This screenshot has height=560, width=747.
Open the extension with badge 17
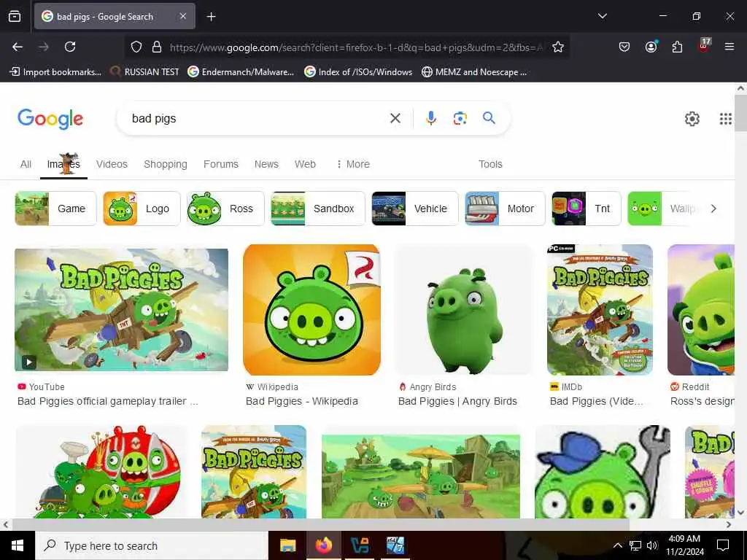coord(704,45)
